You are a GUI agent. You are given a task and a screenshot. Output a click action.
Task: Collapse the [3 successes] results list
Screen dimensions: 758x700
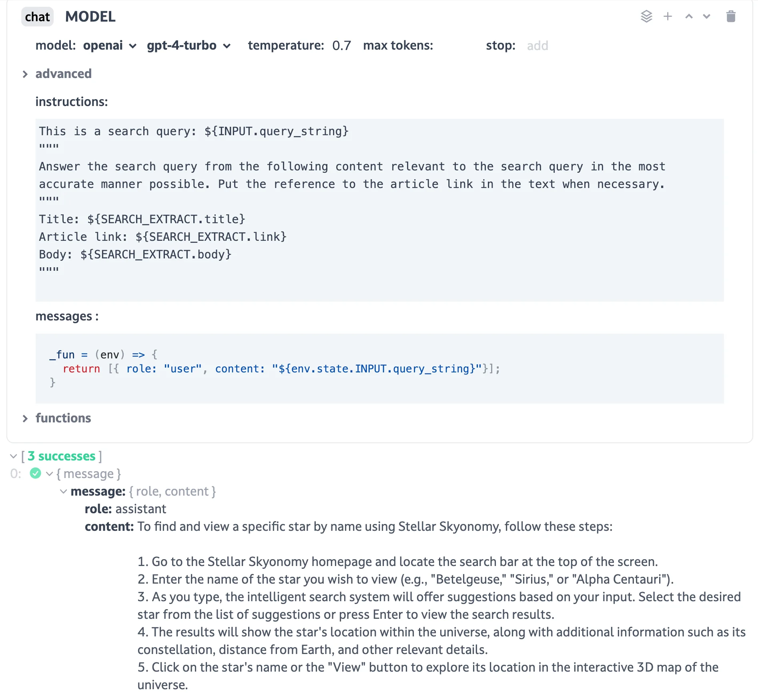tap(14, 456)
